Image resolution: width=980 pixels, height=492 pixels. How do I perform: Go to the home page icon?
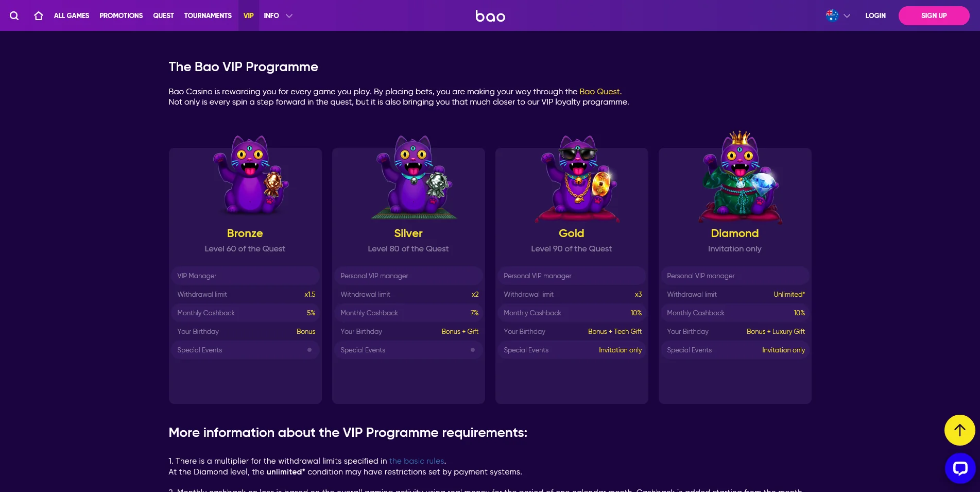point(39,15)
